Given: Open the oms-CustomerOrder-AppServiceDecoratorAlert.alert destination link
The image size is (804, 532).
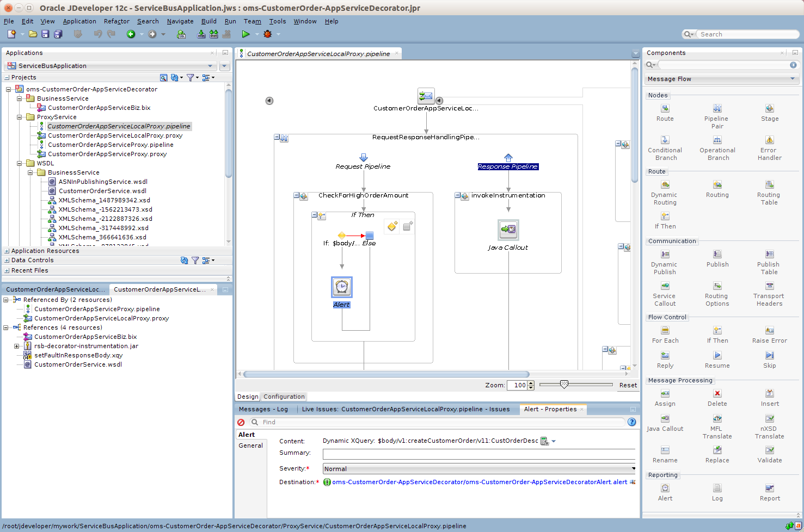Looking at the screenshot, I should point(480,482).
